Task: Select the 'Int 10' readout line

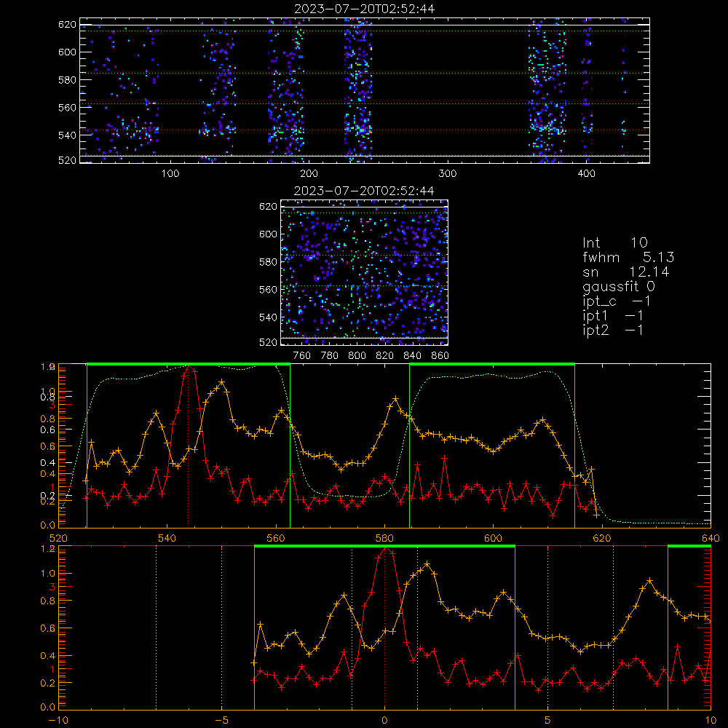Action: click(614, 242)
